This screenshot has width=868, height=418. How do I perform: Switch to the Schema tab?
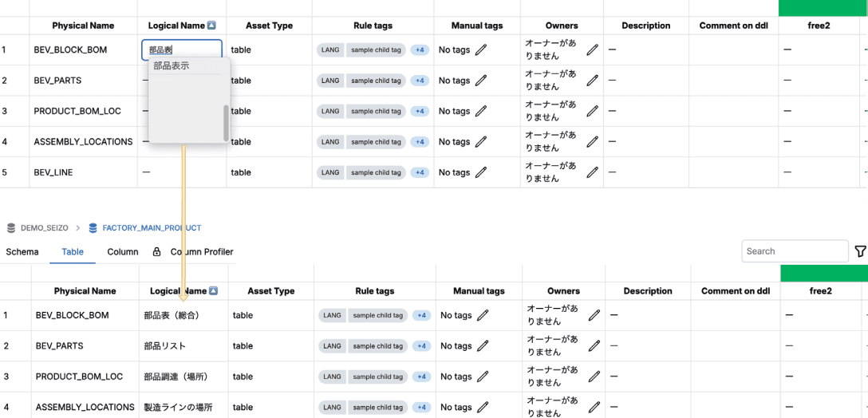pyautogui.click(x=22, y=252)
